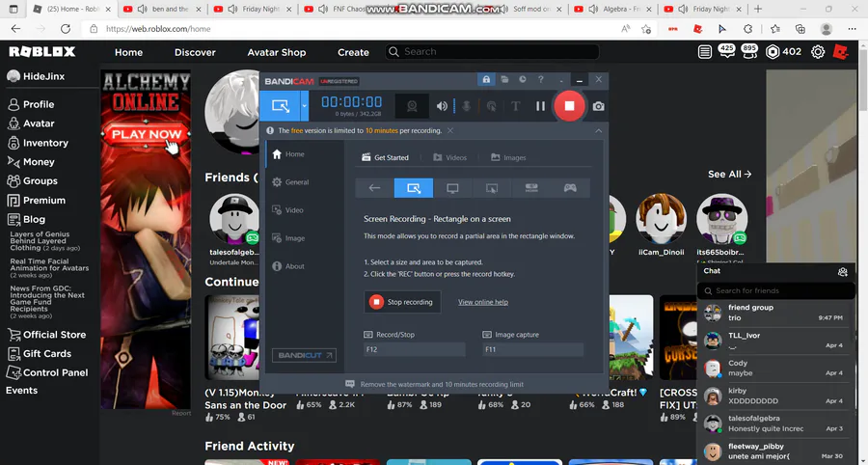Collapse the Bandicam panel with the chevron

pos(598,130)
